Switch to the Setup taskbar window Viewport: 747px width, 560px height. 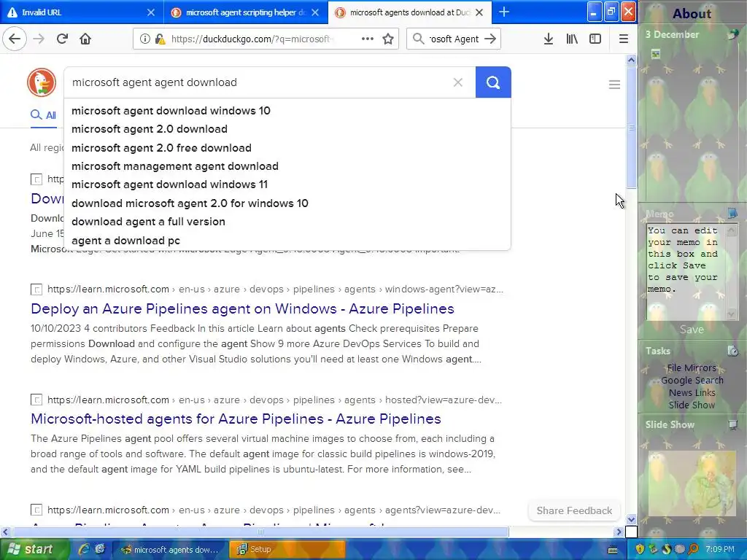286,549
